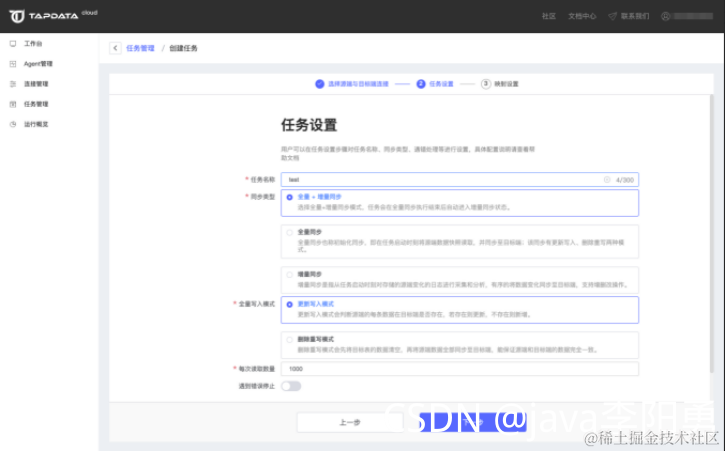This screenshot has width=725, height=452.
Task: Click the 运行概览 clock icon
Action: click(13, 124)
